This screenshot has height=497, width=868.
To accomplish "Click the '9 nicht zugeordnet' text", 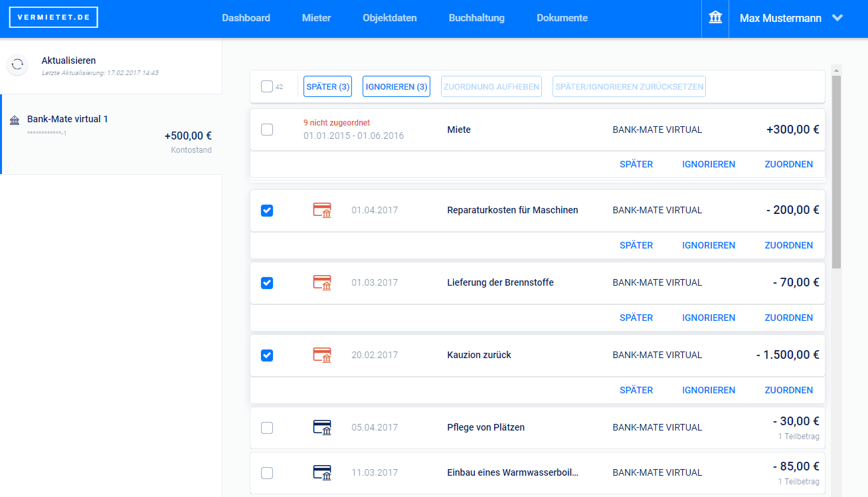I will pos(337,123).
